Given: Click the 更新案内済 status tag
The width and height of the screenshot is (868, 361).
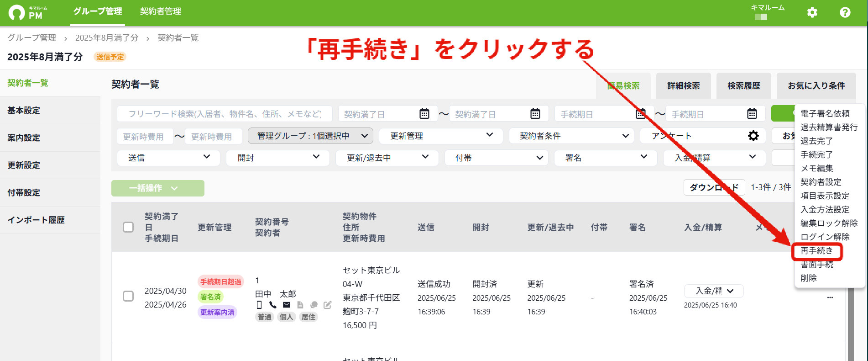Looking at the screenshot, I should [217, 312].
